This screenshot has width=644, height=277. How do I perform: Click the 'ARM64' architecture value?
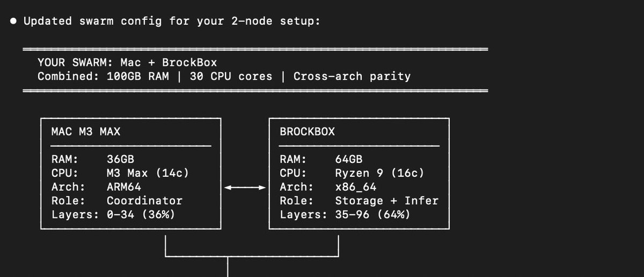[x=124, y=187]
